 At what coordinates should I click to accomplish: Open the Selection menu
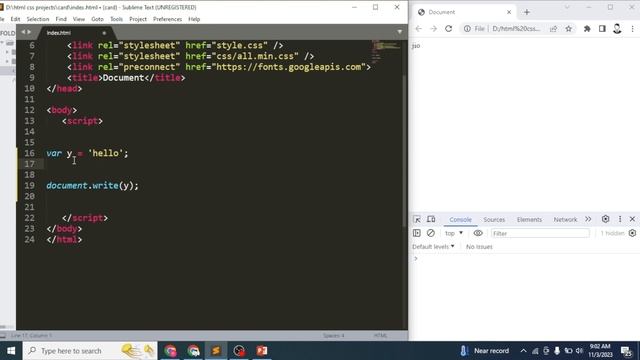click(38, 19)
